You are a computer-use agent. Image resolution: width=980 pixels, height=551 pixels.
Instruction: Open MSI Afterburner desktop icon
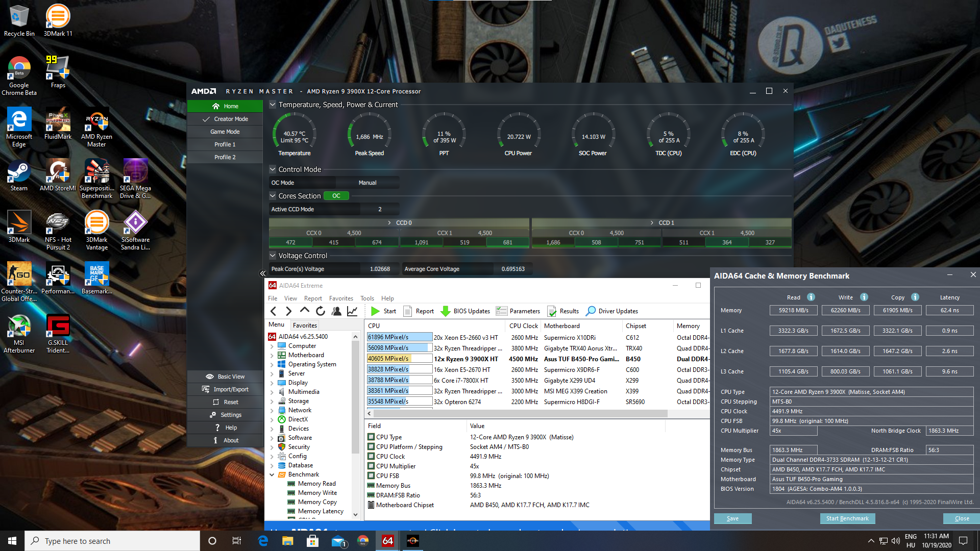19,333
